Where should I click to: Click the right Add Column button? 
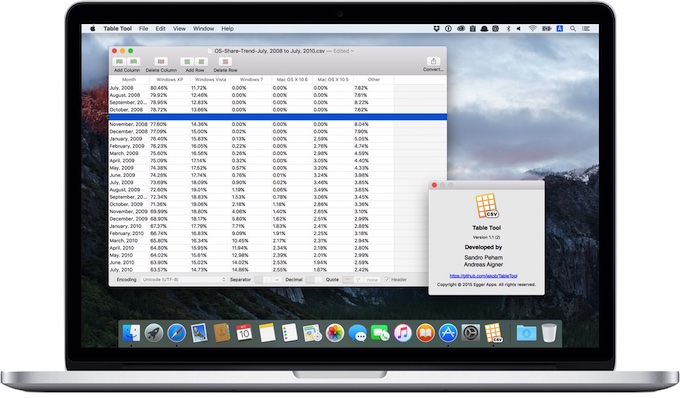point(134,62)
